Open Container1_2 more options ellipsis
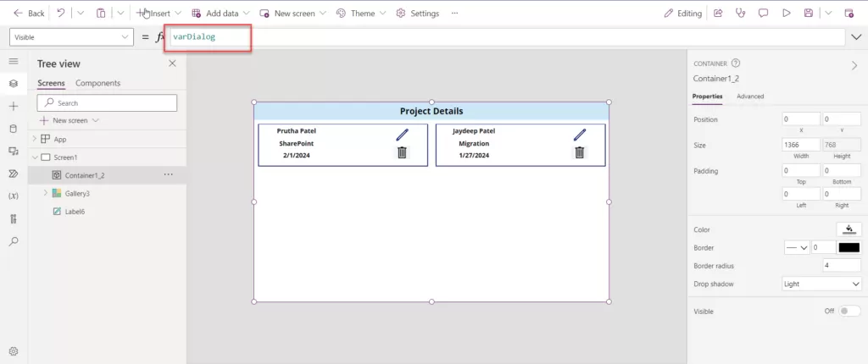 (169, 175)
